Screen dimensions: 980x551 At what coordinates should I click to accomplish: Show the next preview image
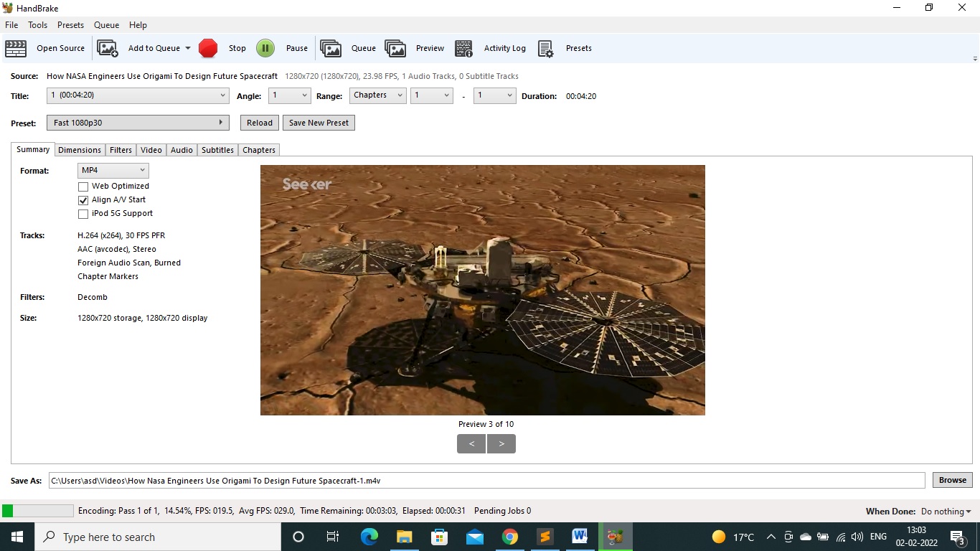tap(501, 444)
